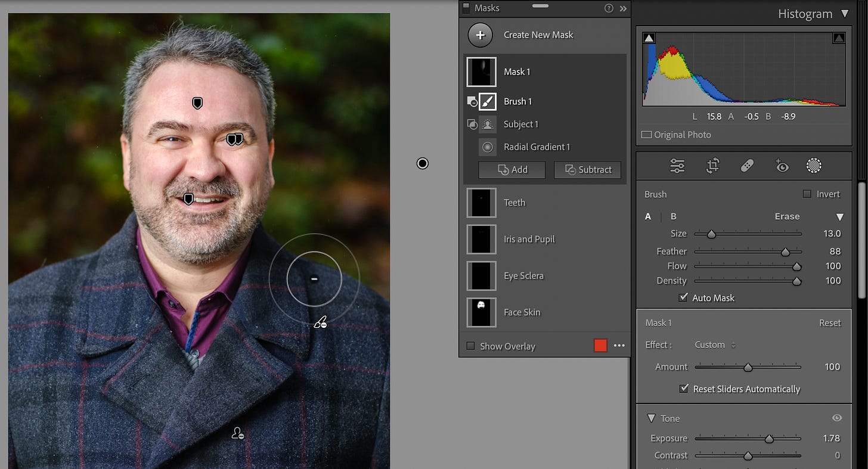Viewport: 868px width, 469px height.
Task: Switch to Erase brush mode
Action: [787, 216]
